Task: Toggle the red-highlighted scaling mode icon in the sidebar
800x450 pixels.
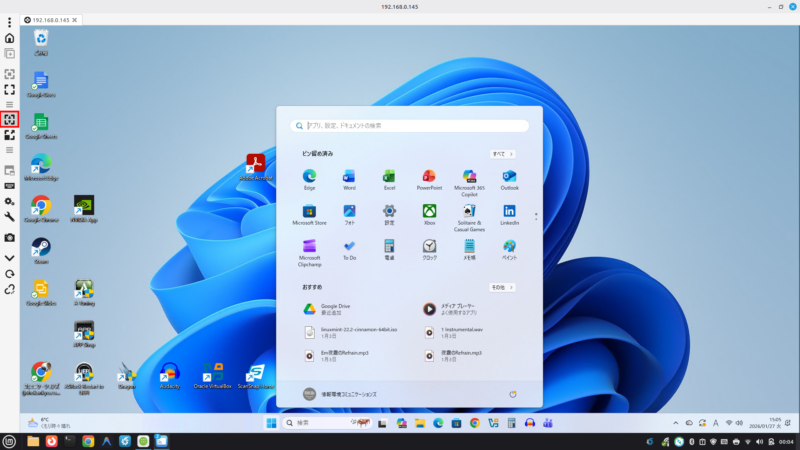Action: pos(10,119)
